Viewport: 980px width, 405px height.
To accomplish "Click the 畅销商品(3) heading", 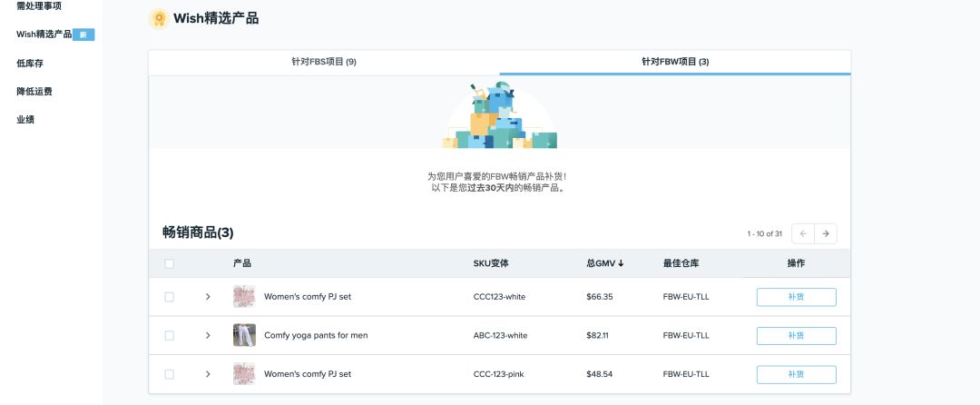I will pyautogui.click(x=198, y=233).
